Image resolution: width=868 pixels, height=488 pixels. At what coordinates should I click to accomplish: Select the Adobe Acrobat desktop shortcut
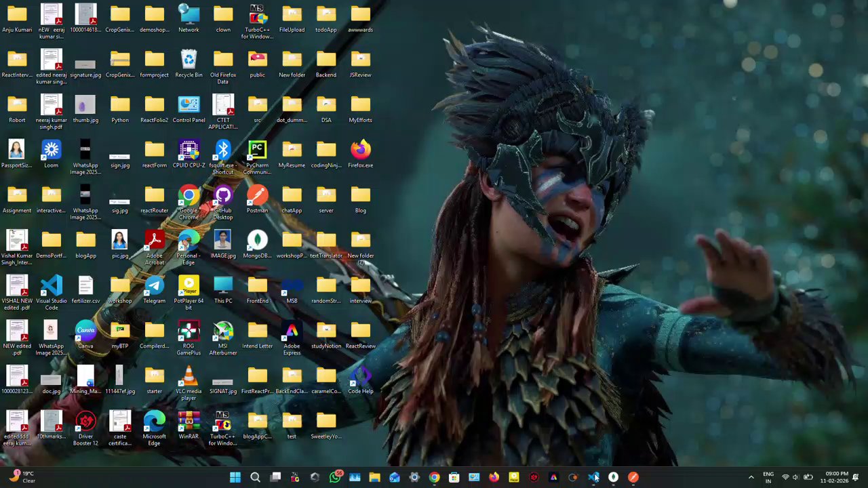point(154,248)
